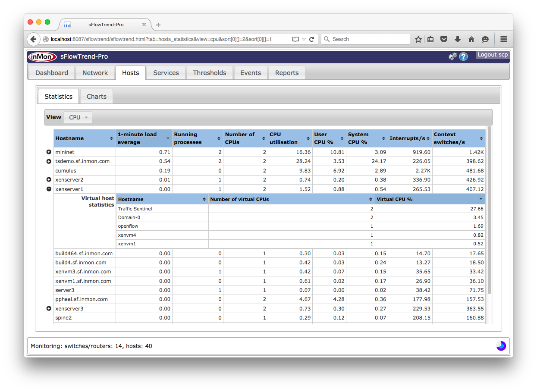Click the status pie indicator icon
Image resolution: width=537 pixels, height=392 pixels.
tap(501, 346)
